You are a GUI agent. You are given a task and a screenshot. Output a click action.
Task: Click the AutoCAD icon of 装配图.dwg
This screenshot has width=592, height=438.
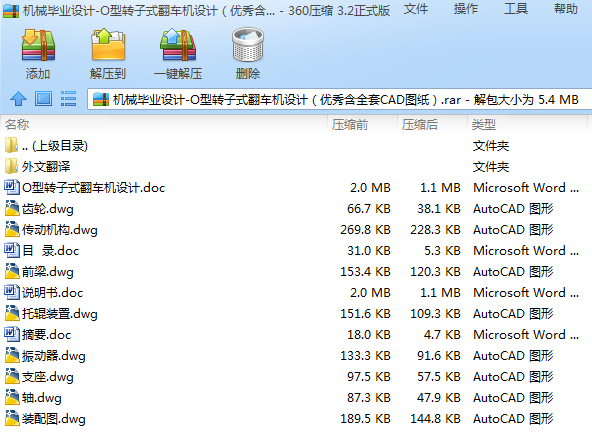[12, 418]
